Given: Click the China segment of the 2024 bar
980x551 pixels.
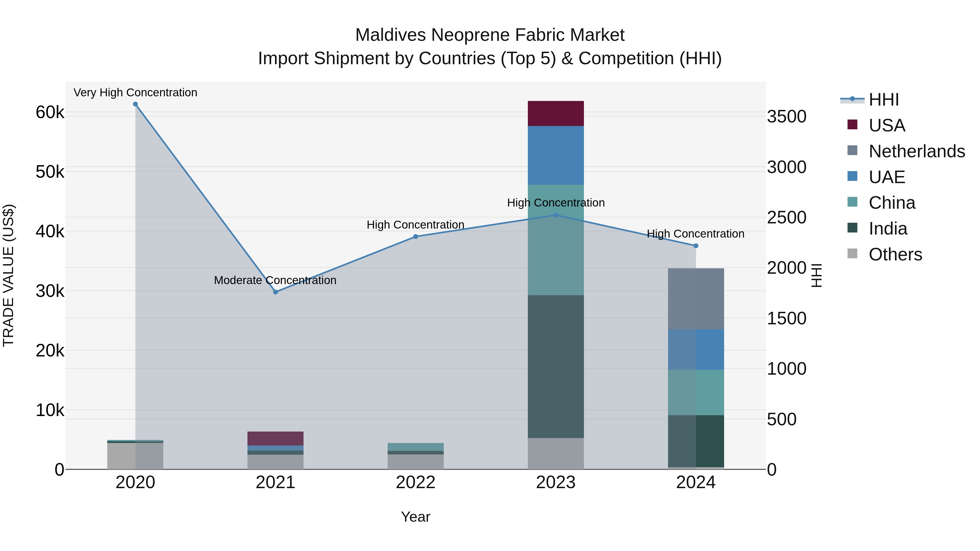Looking at the screenshot, I should coord(696,392).
